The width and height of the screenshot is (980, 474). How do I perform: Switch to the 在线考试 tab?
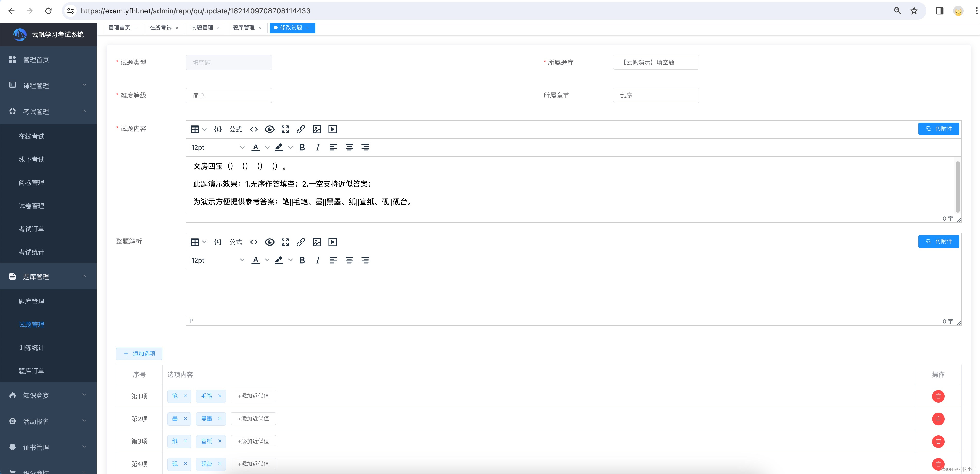(161, 27)
